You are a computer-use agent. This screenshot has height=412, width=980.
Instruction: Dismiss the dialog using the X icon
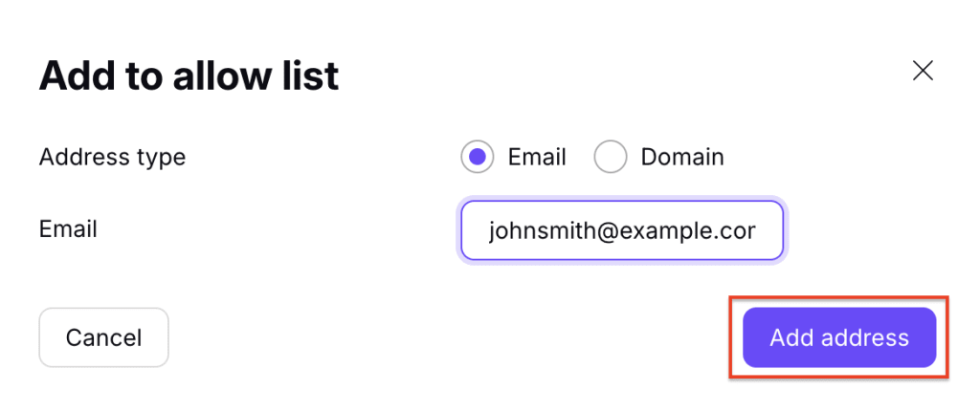(x=923, y=71)
